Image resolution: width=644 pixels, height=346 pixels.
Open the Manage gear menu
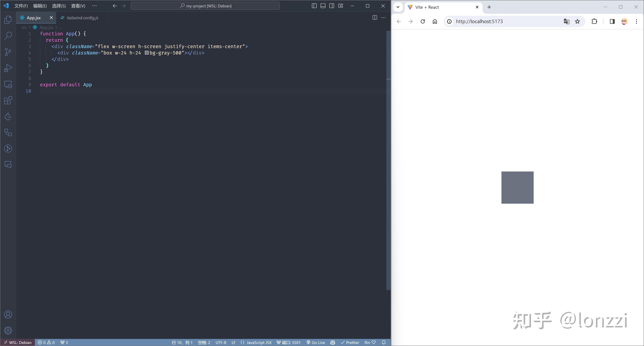pyautogui.click(x=8, y=331)
